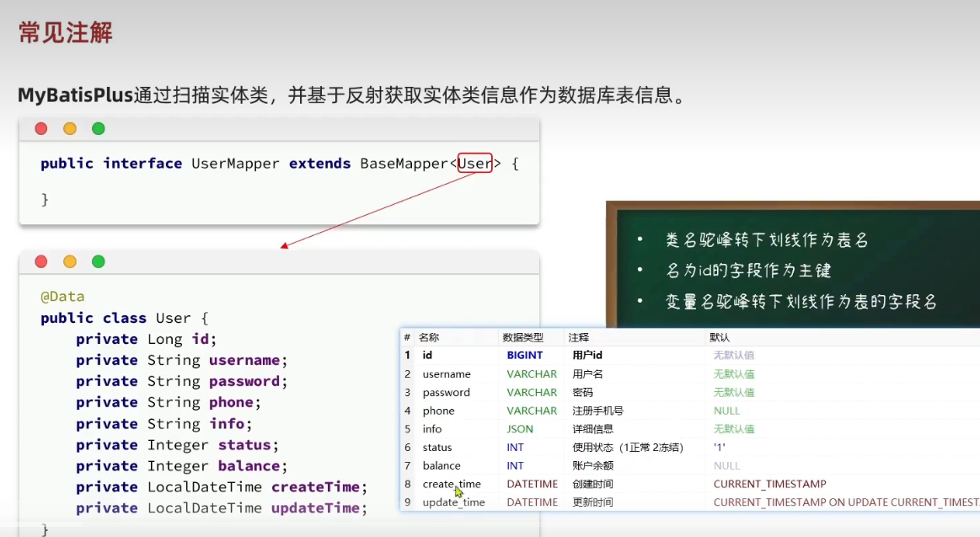Screen dimensions: 980x537
Task: Open BIGINT data type cell for id
Action: pyautogui.click(x=525, y=356)
